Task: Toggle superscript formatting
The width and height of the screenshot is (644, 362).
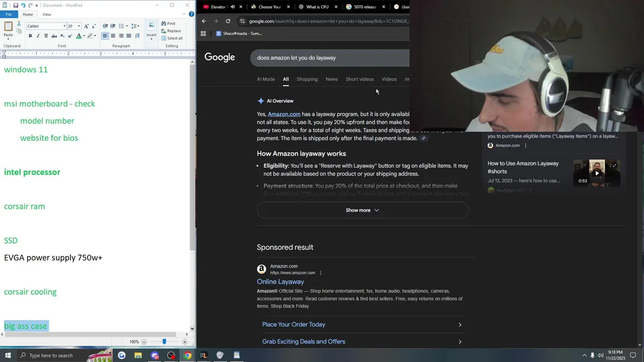Action: point(70,36)
